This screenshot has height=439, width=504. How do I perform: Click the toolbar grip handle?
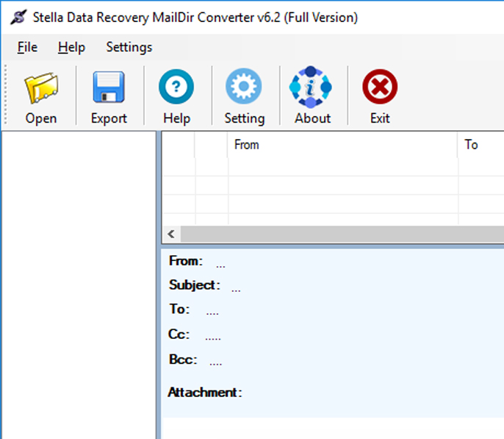tap(5, 95)
